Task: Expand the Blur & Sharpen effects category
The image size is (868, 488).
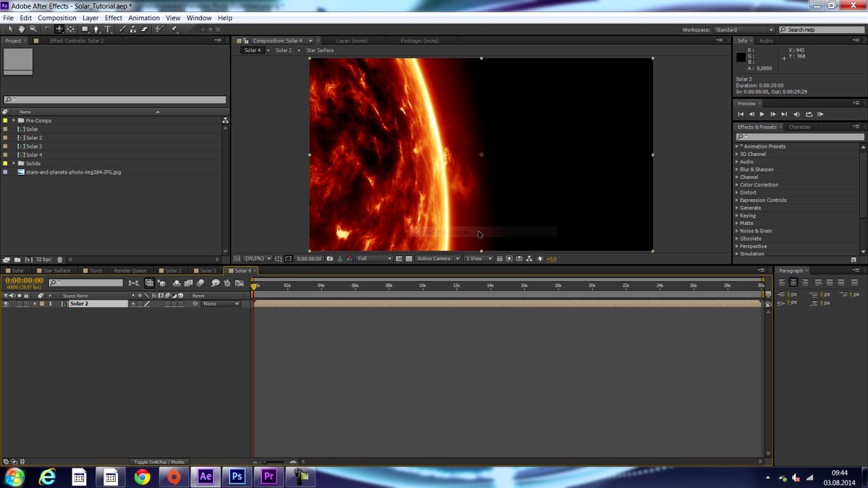Action: (x=737, y=169)
